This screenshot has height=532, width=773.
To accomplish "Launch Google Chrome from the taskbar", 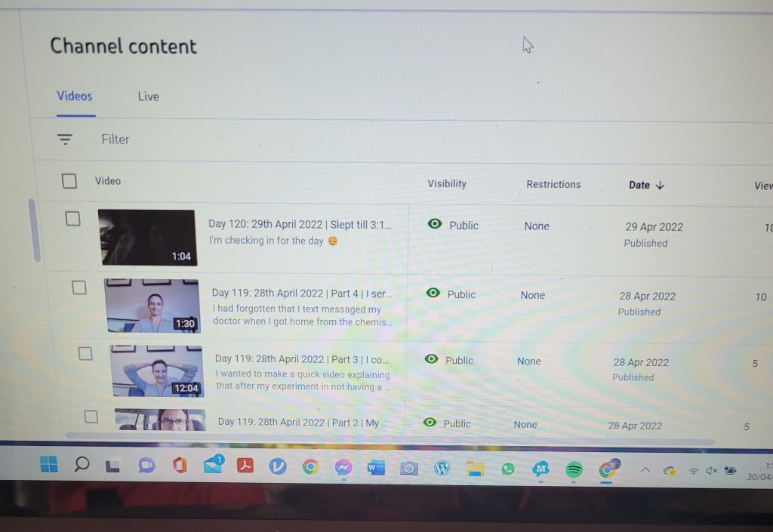I will pos(310,468).
